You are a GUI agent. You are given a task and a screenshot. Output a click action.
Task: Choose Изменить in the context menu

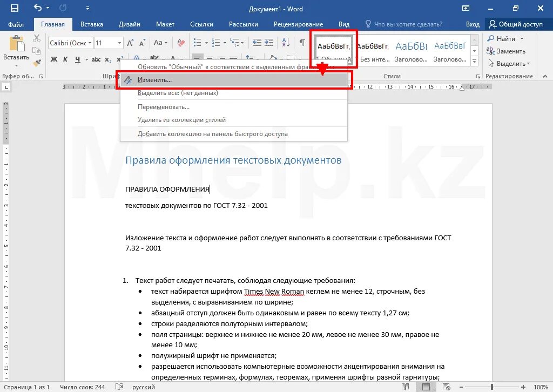[234, 80]
